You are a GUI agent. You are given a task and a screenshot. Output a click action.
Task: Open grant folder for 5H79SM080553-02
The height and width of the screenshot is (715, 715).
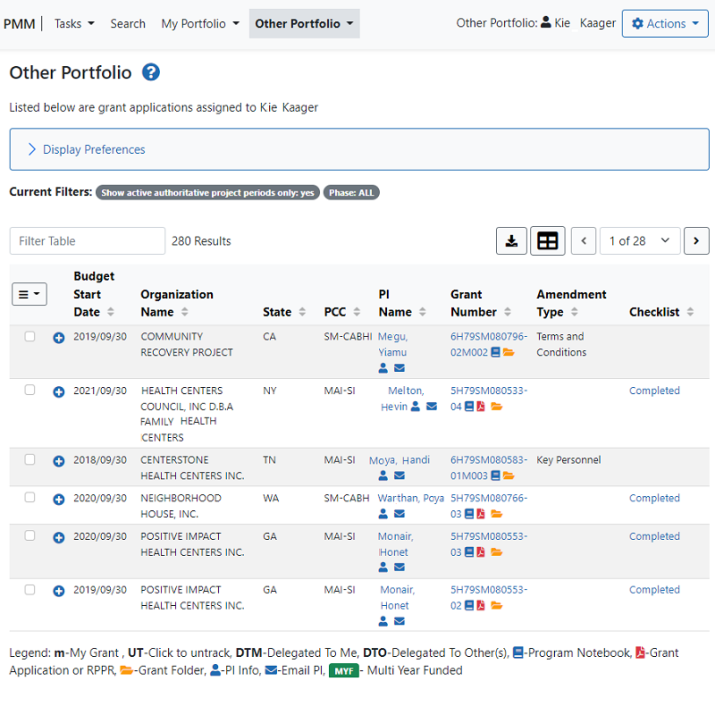tap(497, 606)
